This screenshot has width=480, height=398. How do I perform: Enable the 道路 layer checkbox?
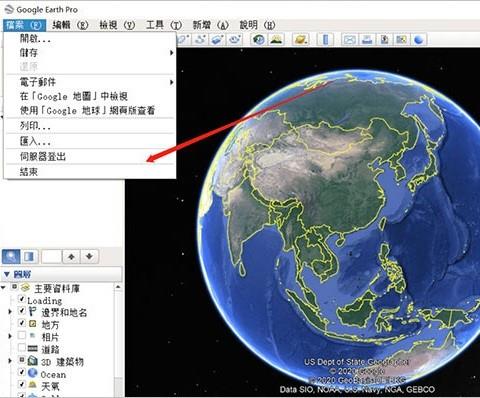pos(22,348)
